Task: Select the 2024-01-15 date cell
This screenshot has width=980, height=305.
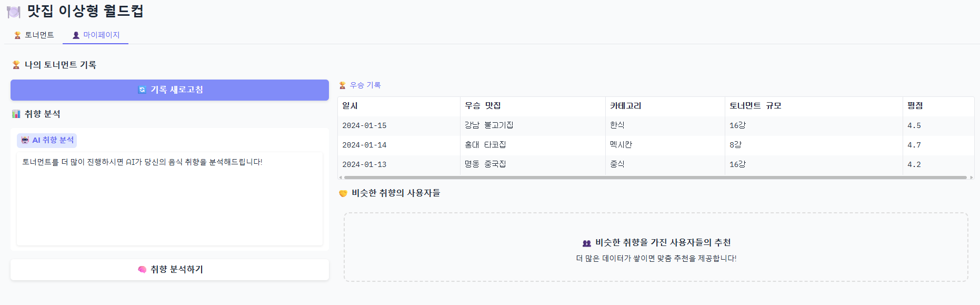Action: click(399, 125)
